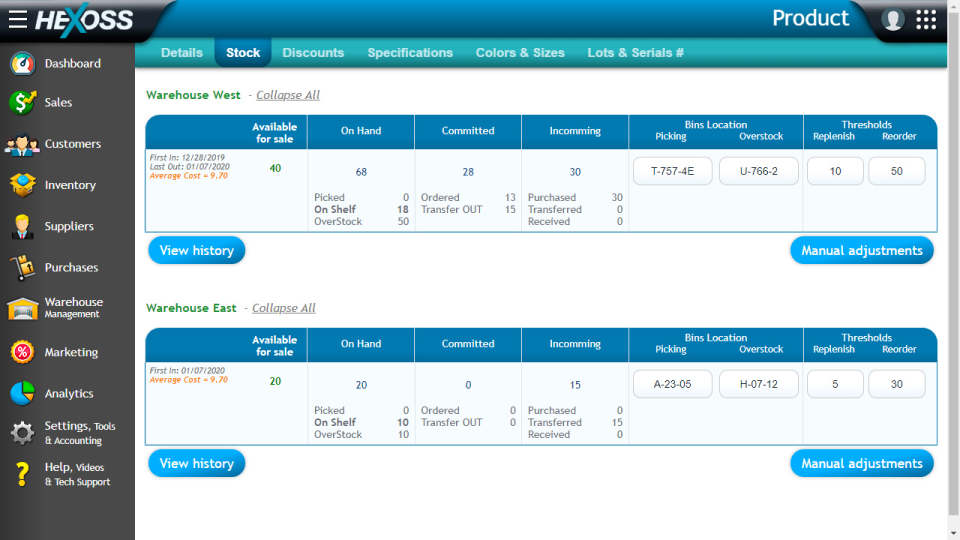Edit Warehouse West replenish threshold 10
The width and height of the screenshot is (960, 540).
tap(835, 171)
